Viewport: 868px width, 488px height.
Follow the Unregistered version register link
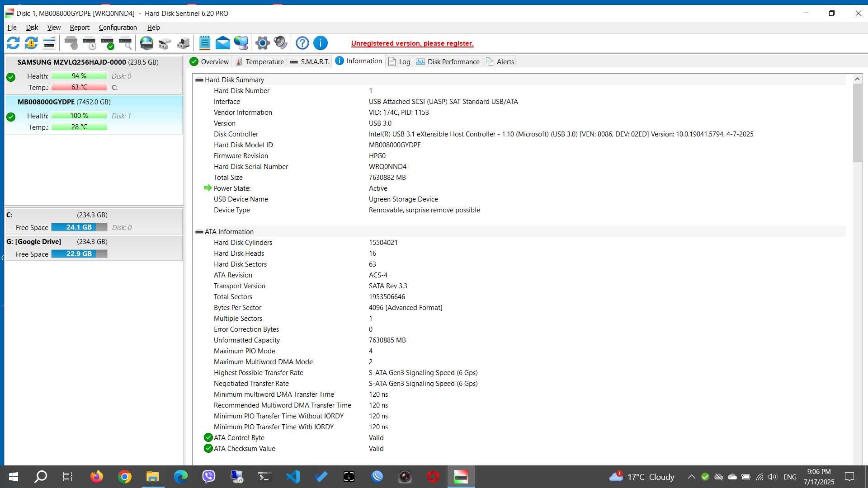tap(412, 43)
